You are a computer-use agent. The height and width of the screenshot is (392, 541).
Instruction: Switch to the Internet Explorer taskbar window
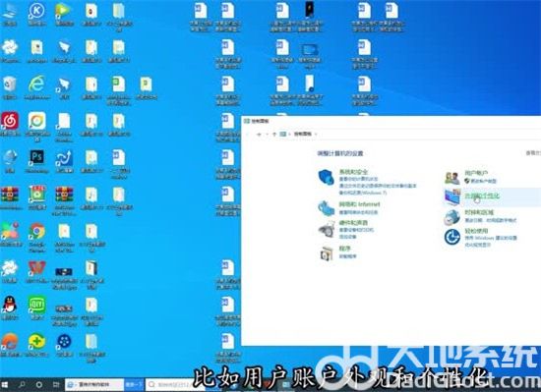tap(94, 385)
